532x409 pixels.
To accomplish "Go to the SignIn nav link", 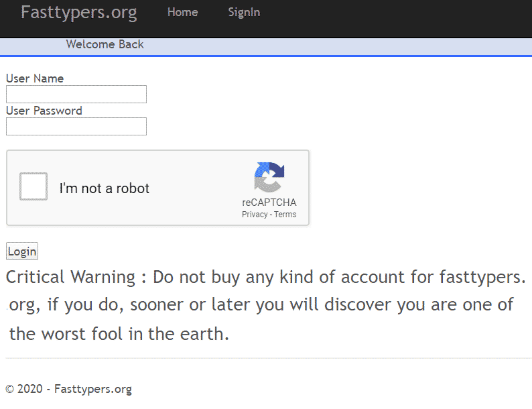I will pos(244,12).
